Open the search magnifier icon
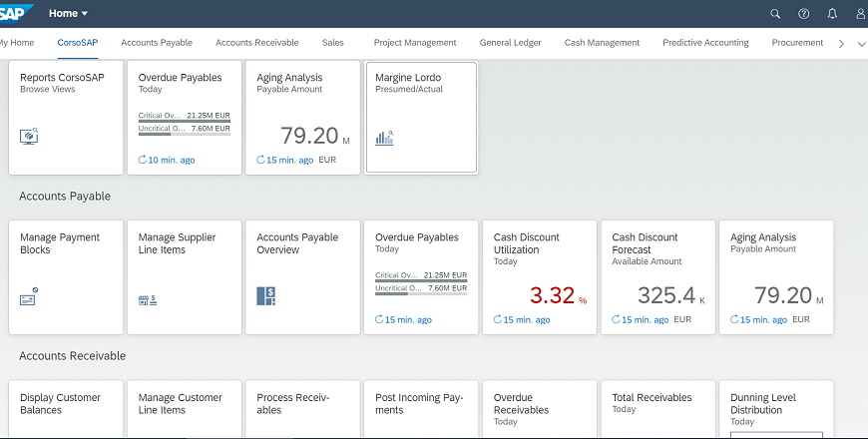The image size is (868, 439). [775, 14]
